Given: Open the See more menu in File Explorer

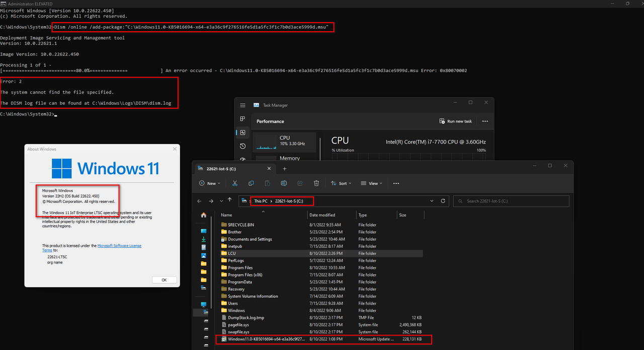Looking at the screenshot, I should [396, 183].
